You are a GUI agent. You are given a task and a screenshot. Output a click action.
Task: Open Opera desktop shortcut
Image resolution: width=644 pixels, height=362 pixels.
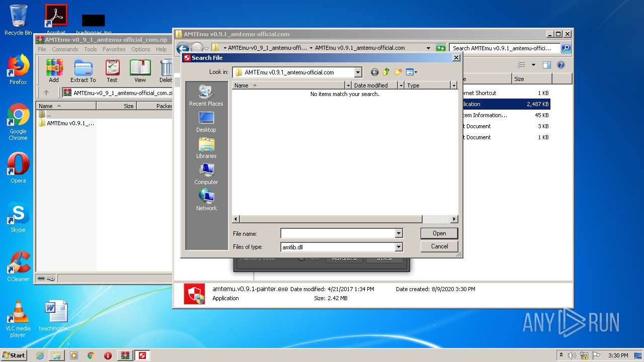18,168
